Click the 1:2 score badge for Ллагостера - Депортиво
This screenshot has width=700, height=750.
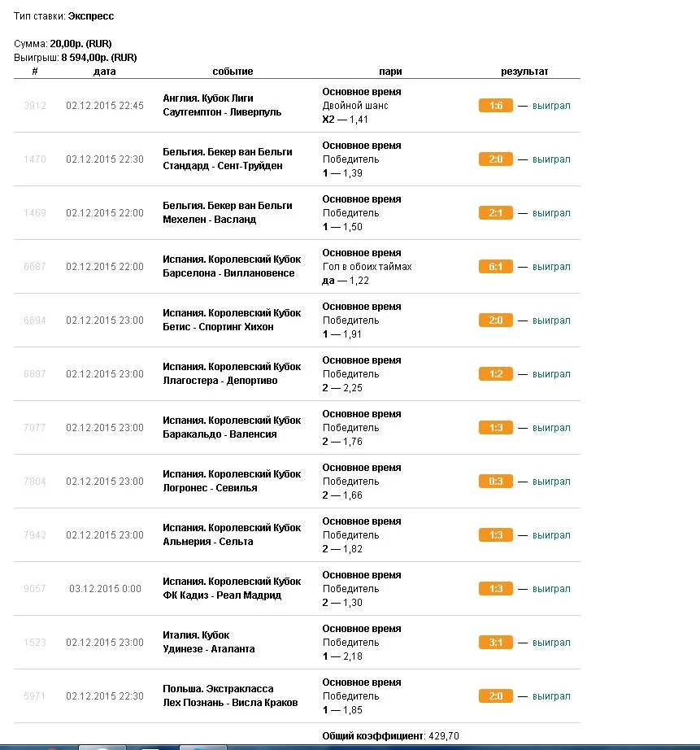pos(496,374)
